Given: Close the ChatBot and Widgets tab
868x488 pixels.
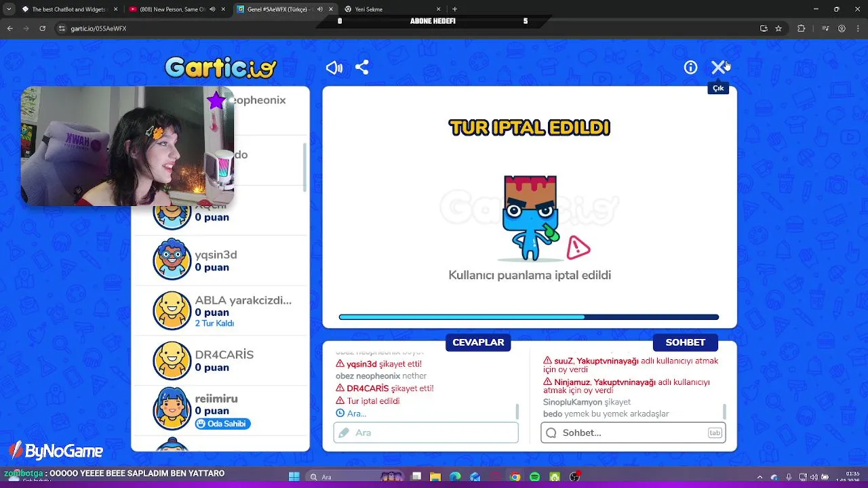Looking at the screenshot, I should pos(115,9).
